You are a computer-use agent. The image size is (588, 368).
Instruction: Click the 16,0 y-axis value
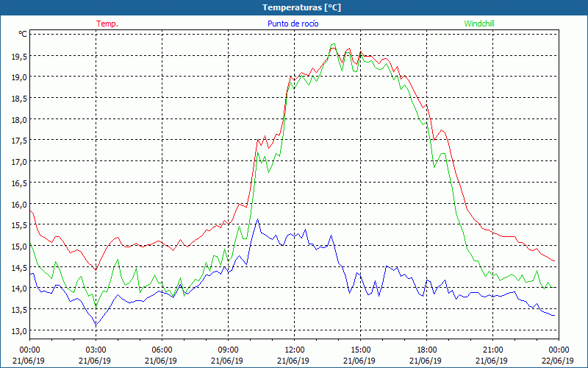(21, 204)
